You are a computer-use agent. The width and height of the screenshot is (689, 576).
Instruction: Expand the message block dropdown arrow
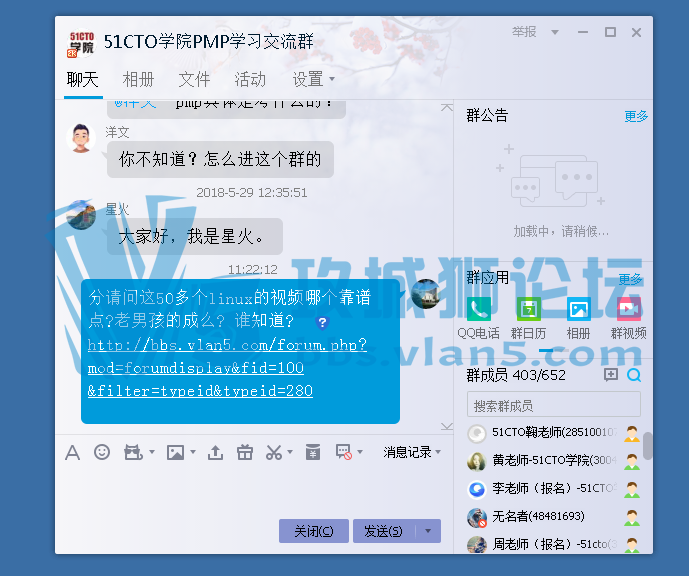(x=360, y=452)
